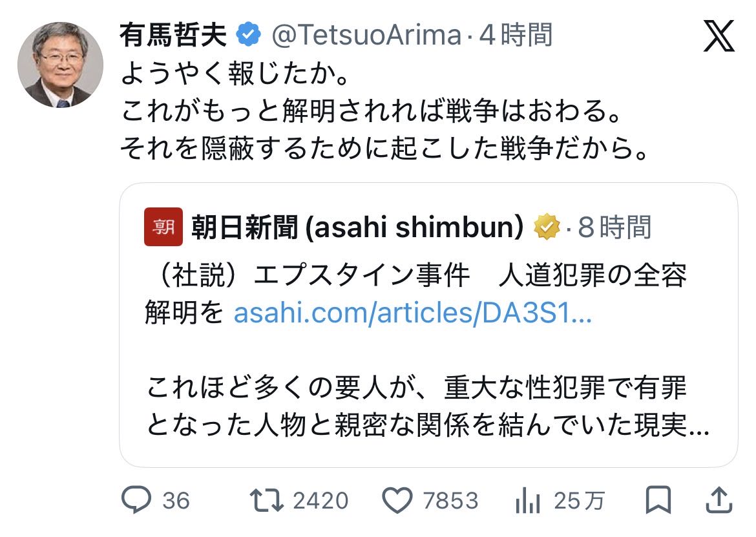Bookmark this post
Image resolution: width=756 pixels, height=537 pixels.
(x=658, y=500)
